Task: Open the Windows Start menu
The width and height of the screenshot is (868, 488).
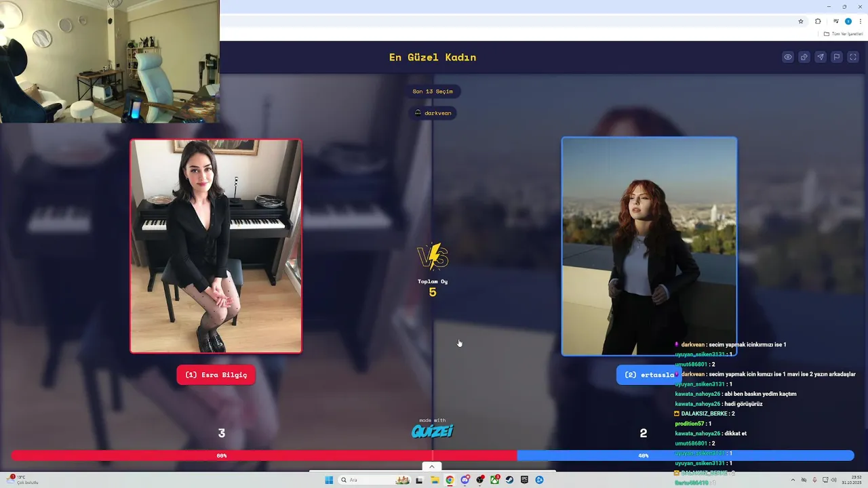Action: (x=329, y=480)
